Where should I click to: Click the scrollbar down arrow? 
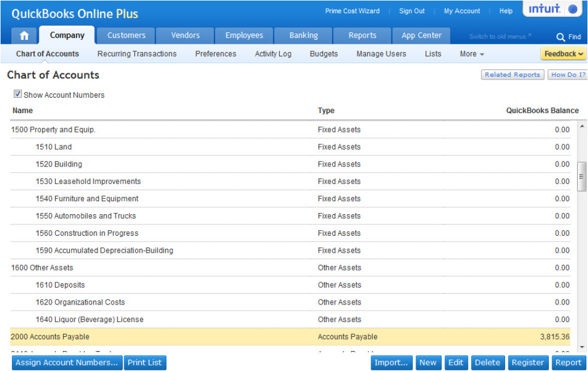click(582, 347)
